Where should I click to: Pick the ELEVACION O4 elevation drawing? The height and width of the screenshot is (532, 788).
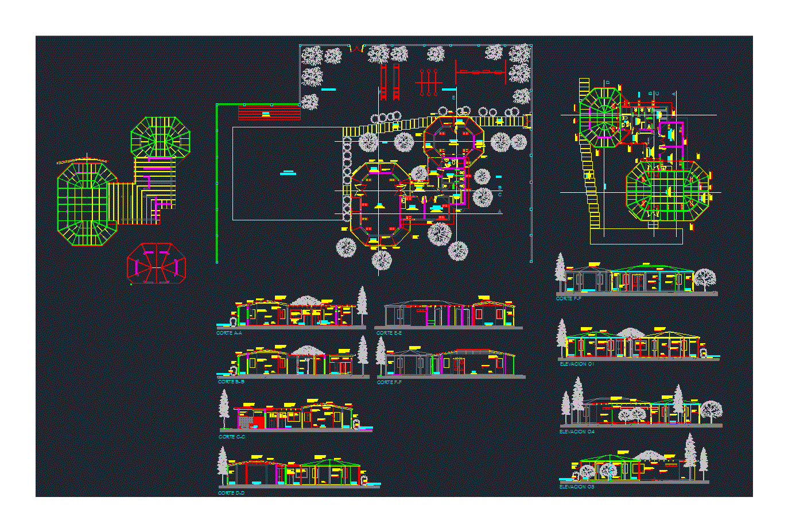pos(641,402)
